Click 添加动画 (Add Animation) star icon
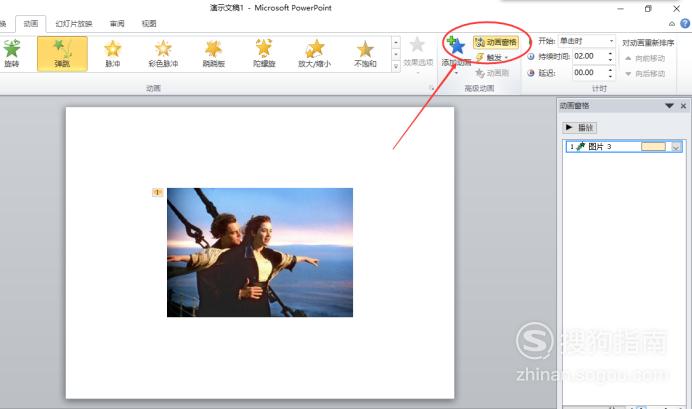This screenshot has width=692, height=409. pos(456,45)
